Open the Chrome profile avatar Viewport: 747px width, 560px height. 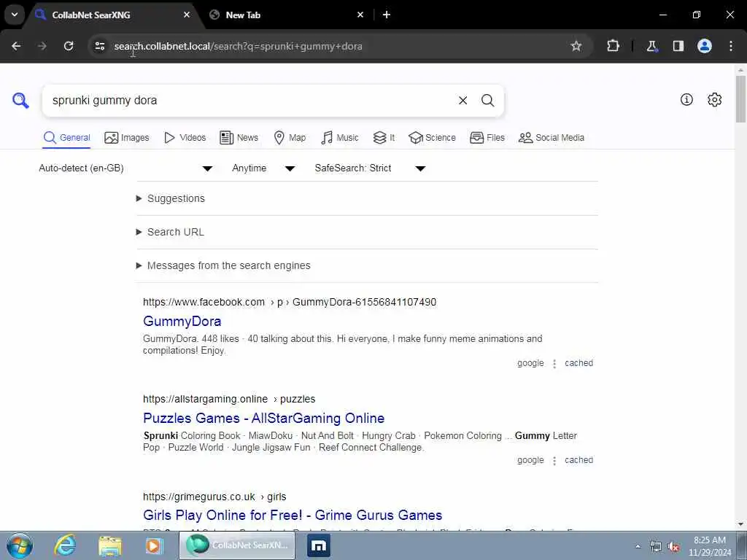(x=704, y=46)
